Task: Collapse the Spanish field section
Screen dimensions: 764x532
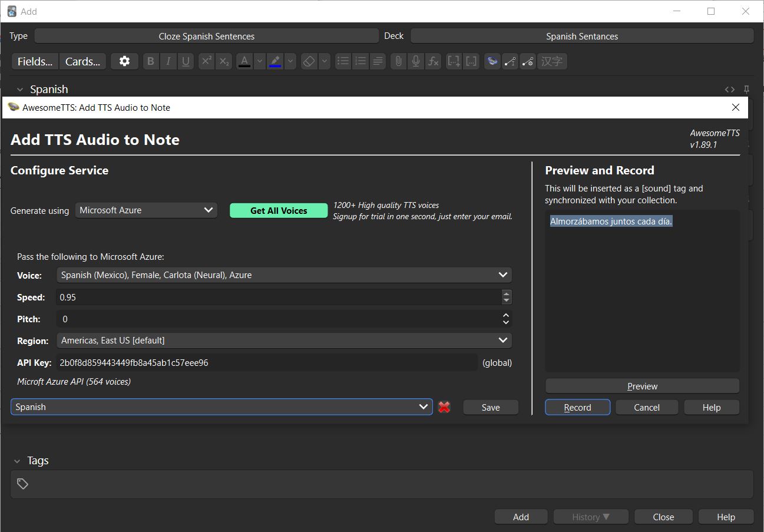Action: click(20, 90)
